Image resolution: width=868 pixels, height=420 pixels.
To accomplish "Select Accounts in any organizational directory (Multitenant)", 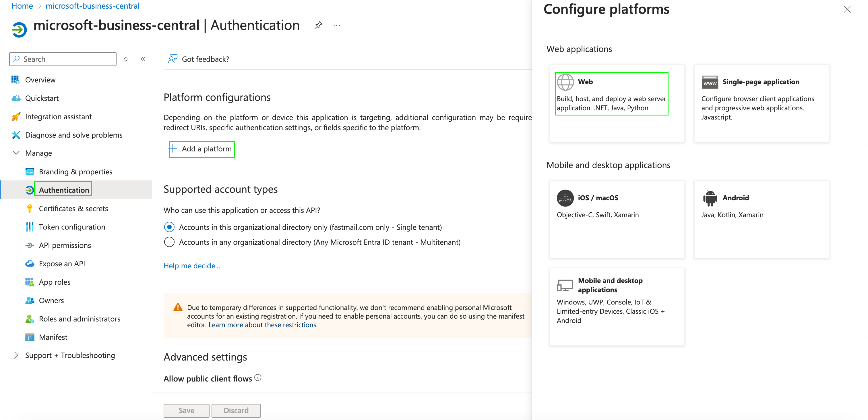I will pyautogui.click(x=169, y=242).
